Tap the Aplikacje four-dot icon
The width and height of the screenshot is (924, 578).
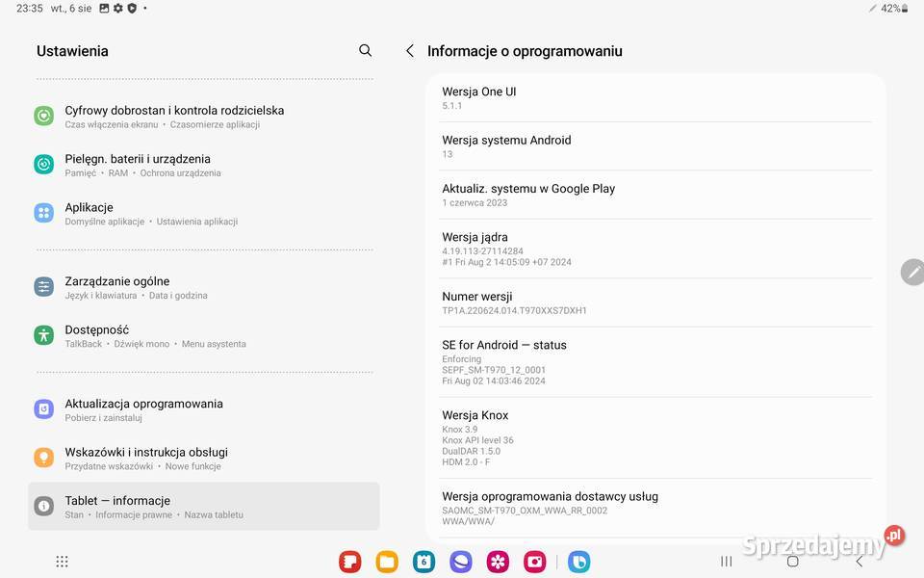[43, 213]
